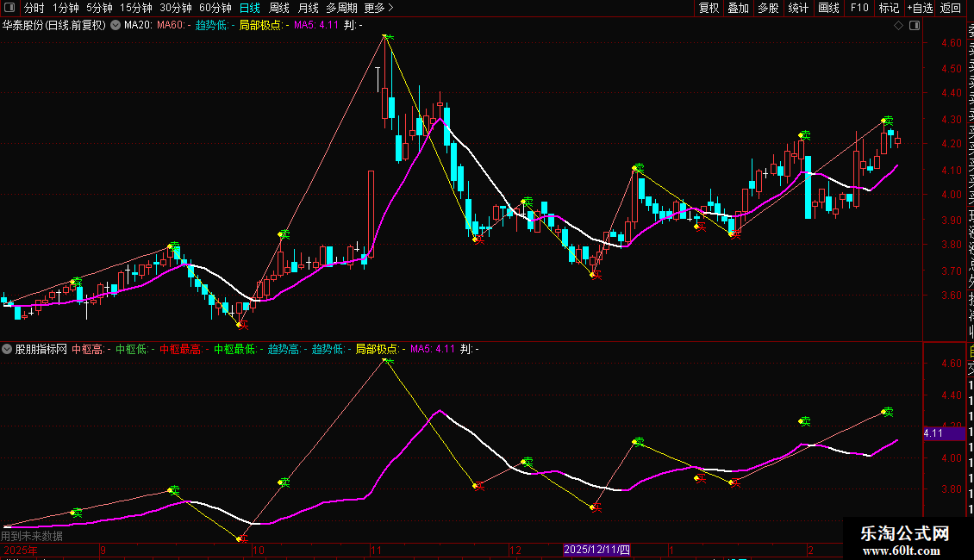Click the 叠加 overlay button
974x560 pixels.
(x=738, y=8)
